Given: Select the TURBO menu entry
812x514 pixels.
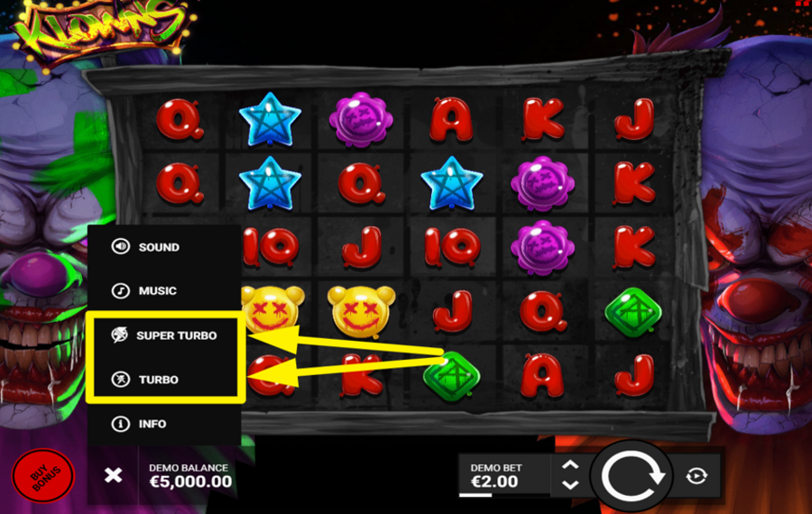Looking at the screenshot, I should (x=164, y=380).
